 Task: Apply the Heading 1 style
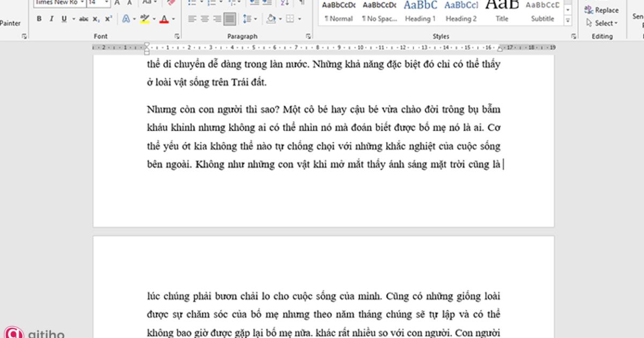tap(420, 12)
